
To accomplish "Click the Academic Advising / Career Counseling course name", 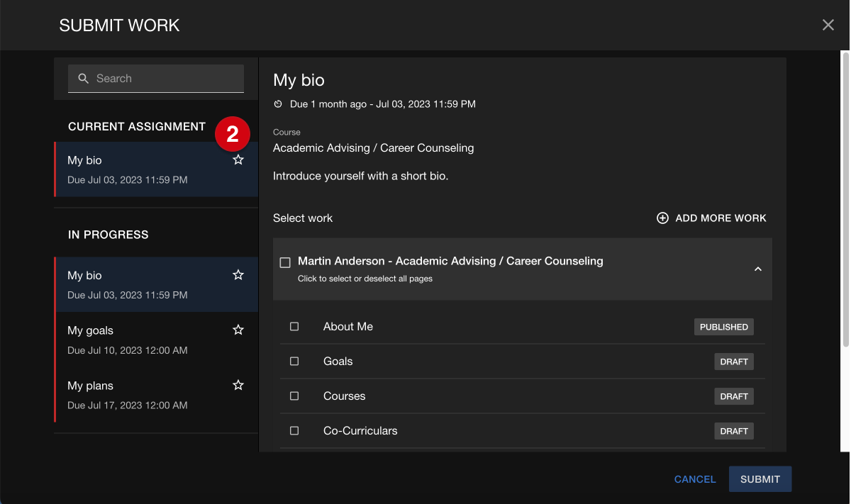I will pos(373,148).
